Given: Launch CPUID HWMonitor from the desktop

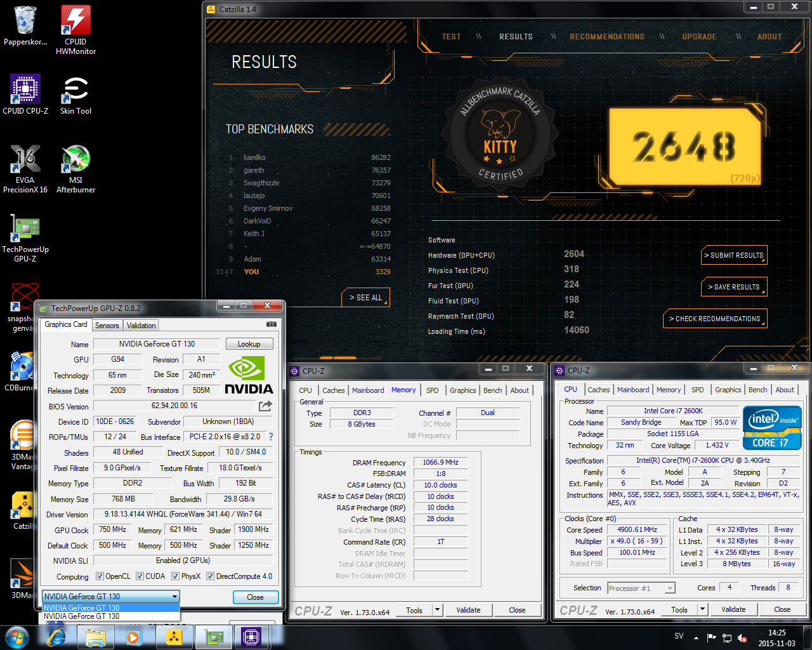Looking at the screenshot, I should (x=75, y=30).
